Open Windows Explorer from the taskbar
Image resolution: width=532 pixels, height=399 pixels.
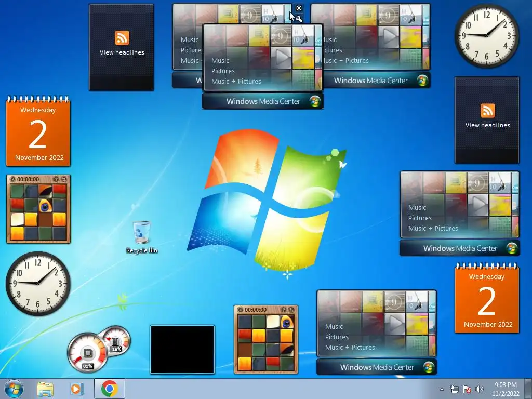point(45,389)
